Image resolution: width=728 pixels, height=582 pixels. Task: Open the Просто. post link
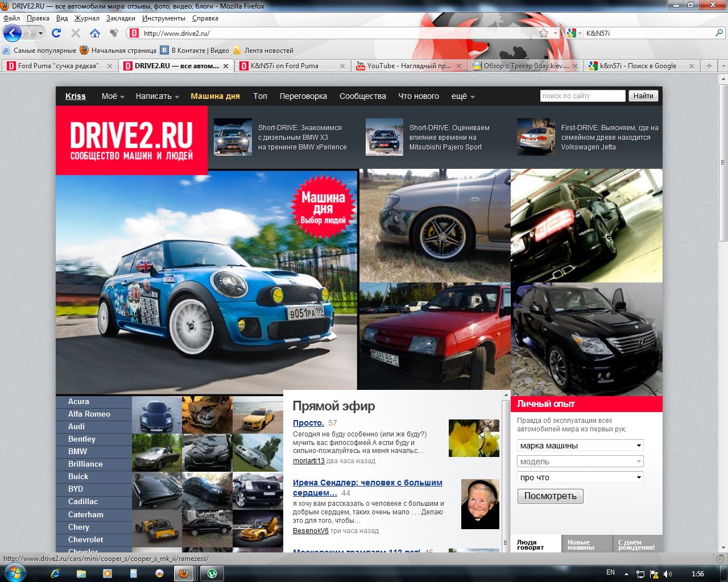[308, 423]
